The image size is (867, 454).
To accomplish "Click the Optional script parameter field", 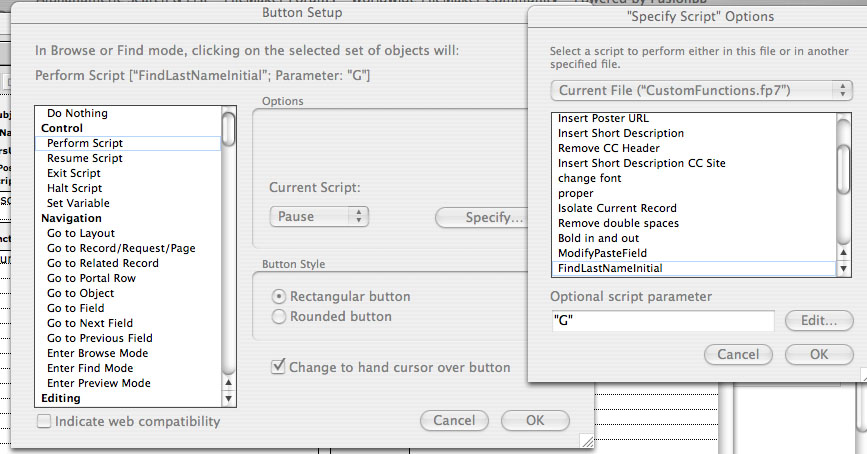I will [663, 321].
